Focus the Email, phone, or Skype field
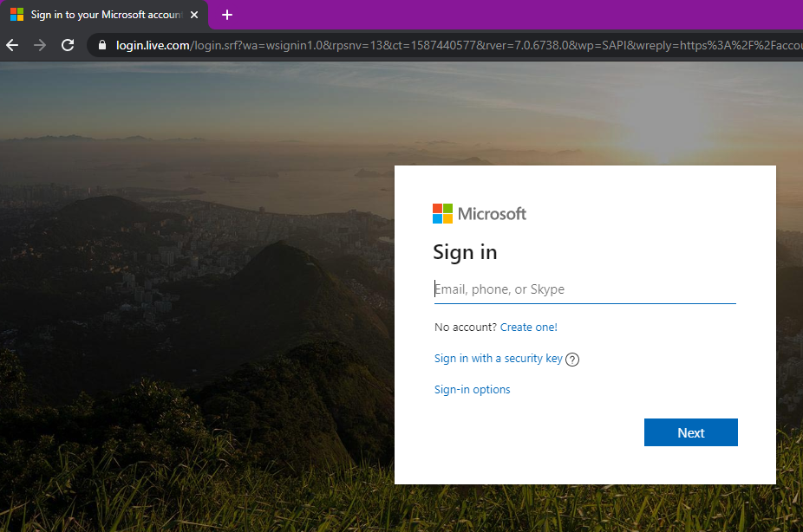Image resolution: width=803 pixels, height=532 pixels. coord(584,289)
